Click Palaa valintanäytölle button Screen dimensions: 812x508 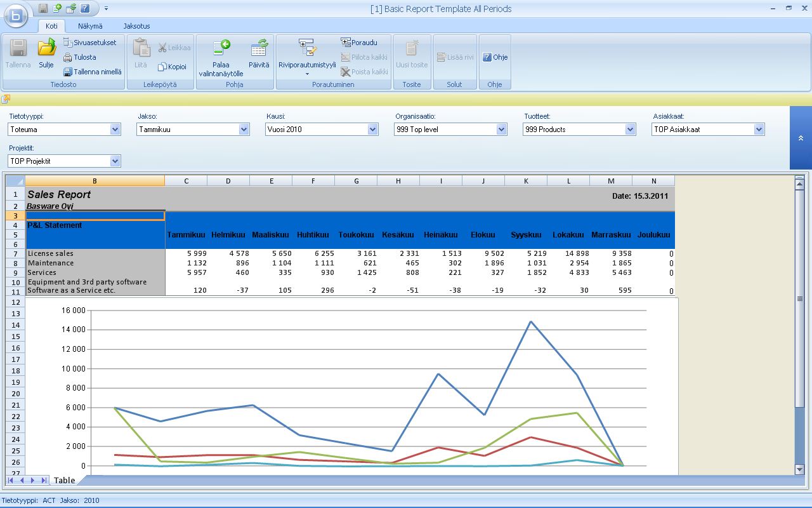221,57
